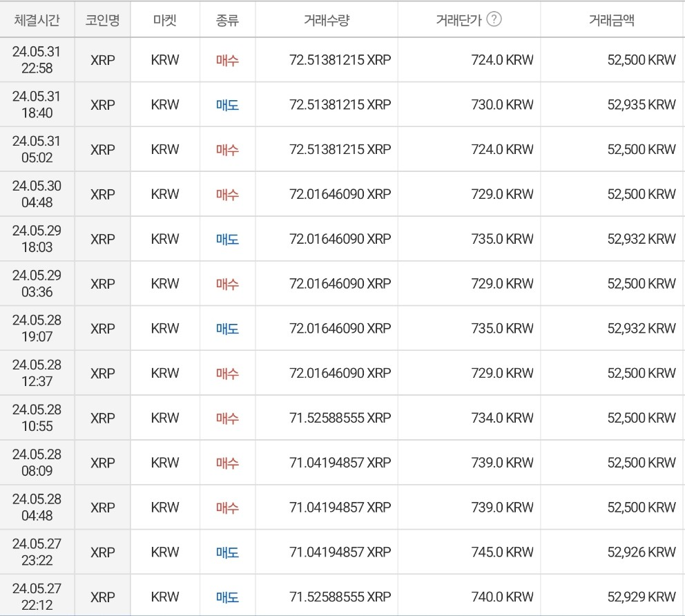The width and height of the screenshot is (685, 616).
Task: Select the 24.05.28 08:09 time cell
Action: (37, 463)
